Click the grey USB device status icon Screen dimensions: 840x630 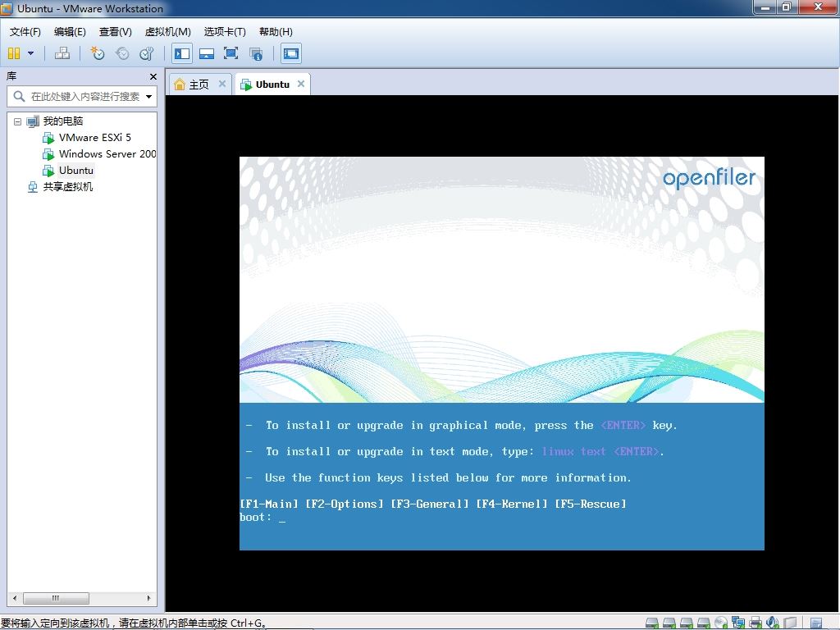(x=791, y=623)
